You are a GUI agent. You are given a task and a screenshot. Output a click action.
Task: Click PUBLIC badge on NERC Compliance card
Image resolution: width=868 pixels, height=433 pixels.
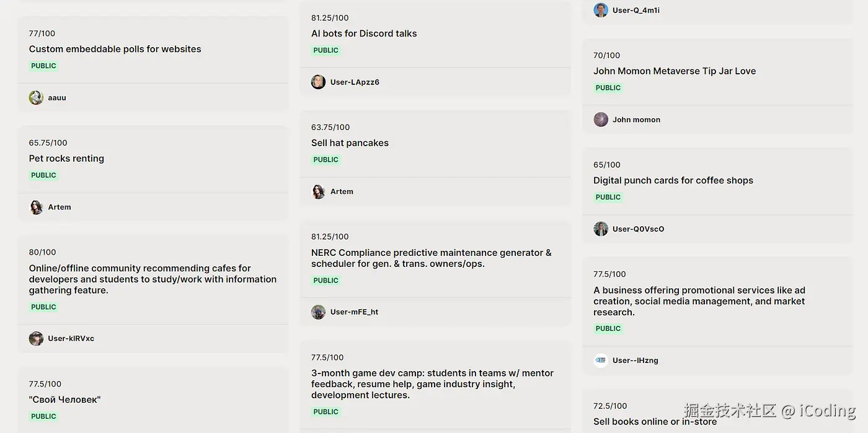325,281
